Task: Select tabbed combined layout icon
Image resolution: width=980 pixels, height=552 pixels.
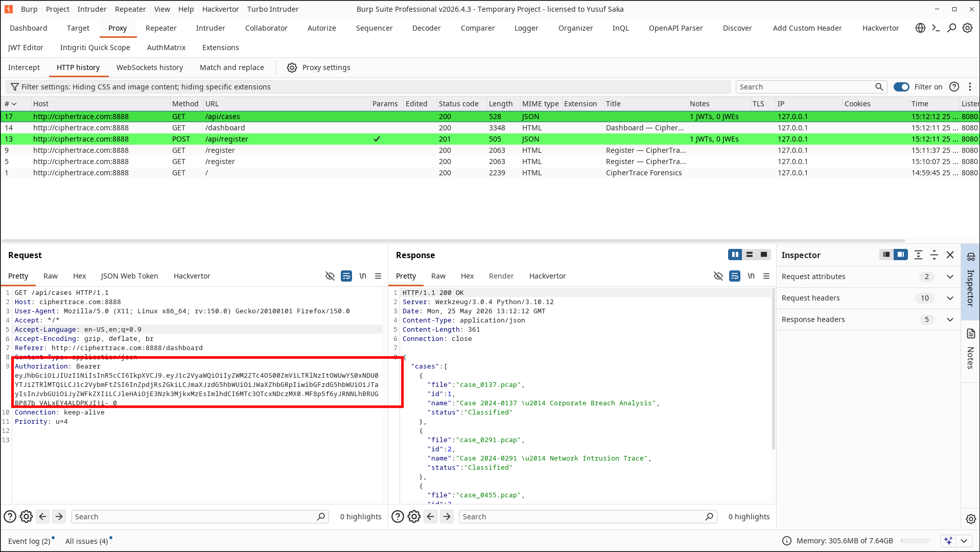Action: (x=764, y=255)
